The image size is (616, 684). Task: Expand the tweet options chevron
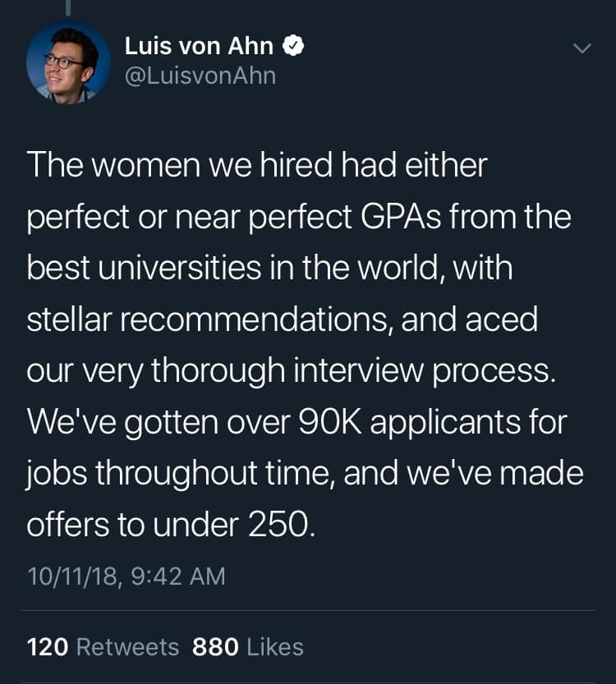click(x=582, y=48)
